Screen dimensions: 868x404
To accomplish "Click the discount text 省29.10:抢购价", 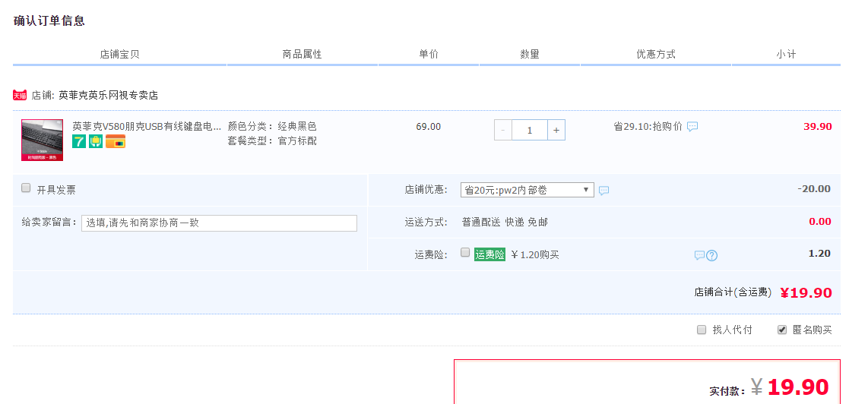I will 648,127.
